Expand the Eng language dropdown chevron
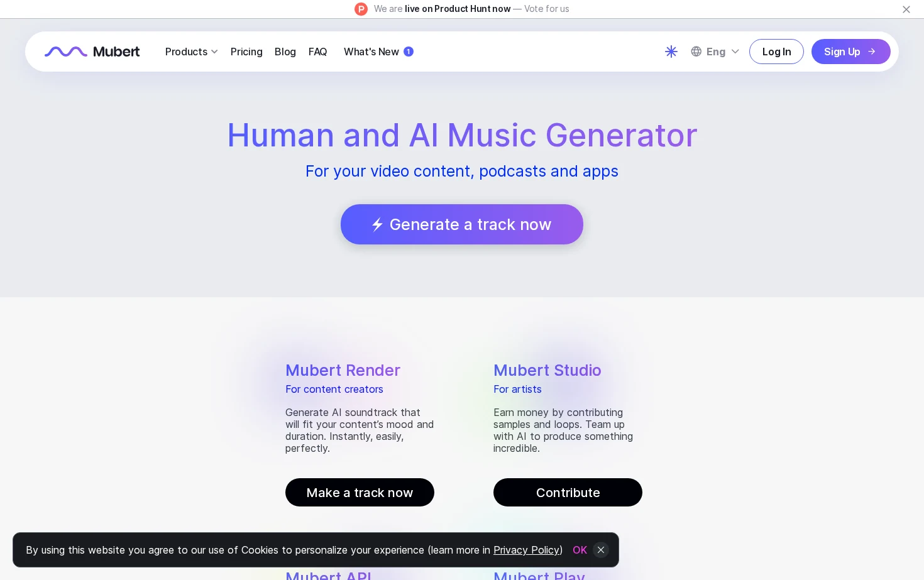The height and width of the screenshot is (580, 924). point(735,52)
